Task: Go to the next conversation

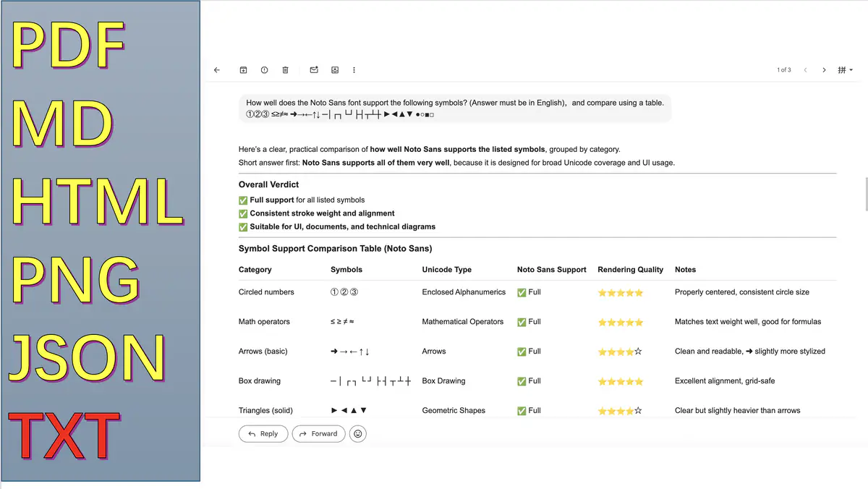Action: (824, 69)
